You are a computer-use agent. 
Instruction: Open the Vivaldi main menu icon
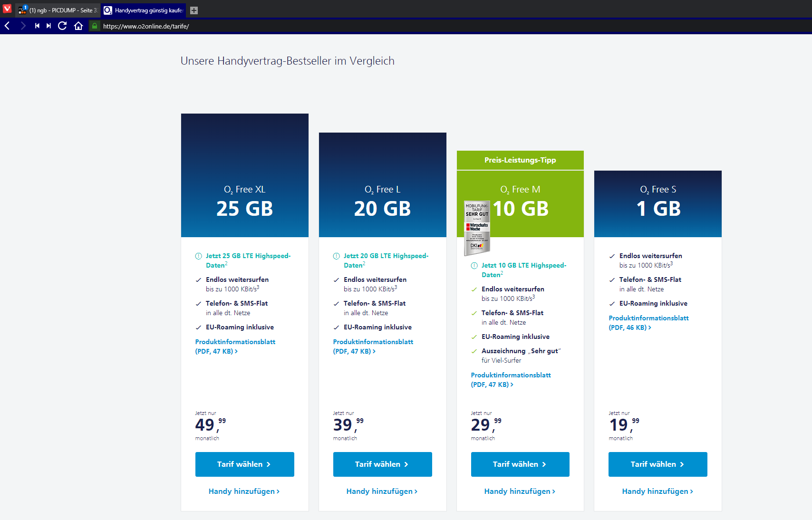pos(7,9)
